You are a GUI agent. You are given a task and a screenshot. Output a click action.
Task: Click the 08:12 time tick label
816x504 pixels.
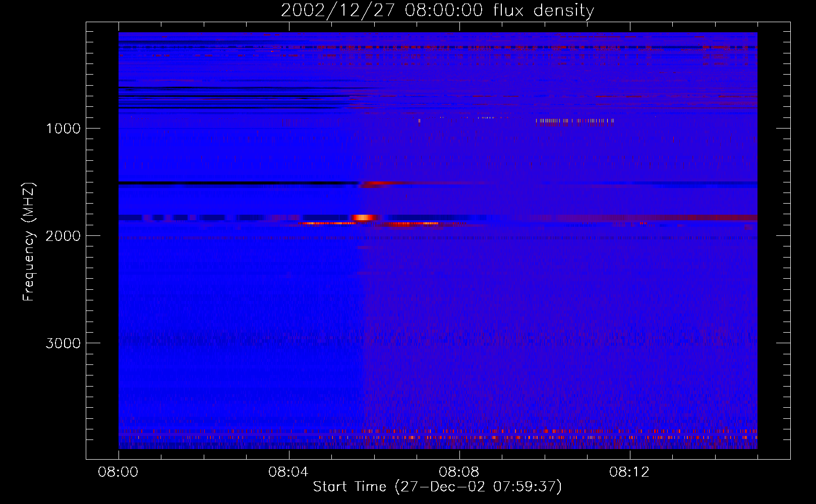(630, 472)
